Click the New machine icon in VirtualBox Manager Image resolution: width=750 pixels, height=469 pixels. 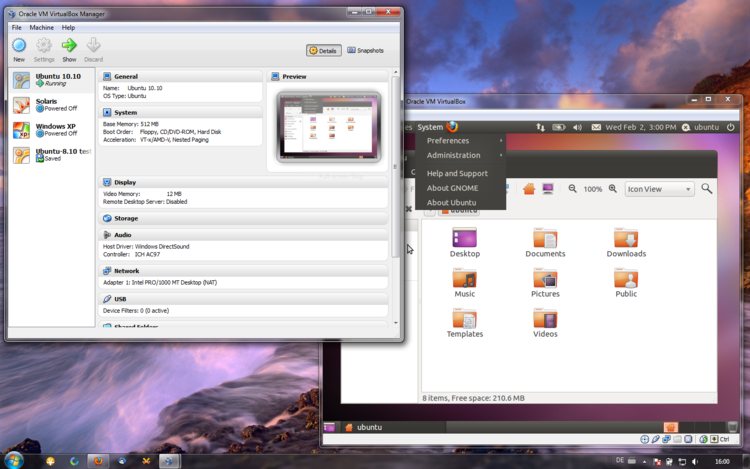(19, 45)
